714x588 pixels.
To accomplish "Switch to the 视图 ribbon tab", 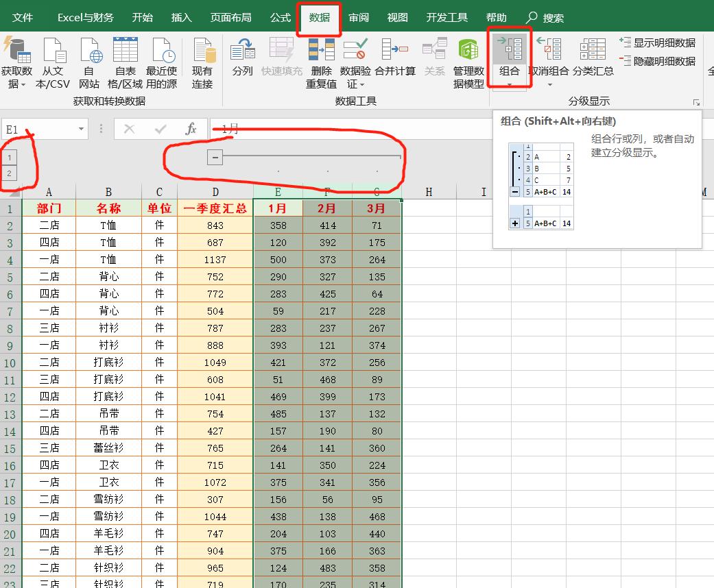I will pyautogui.click(x=397, y=17).
